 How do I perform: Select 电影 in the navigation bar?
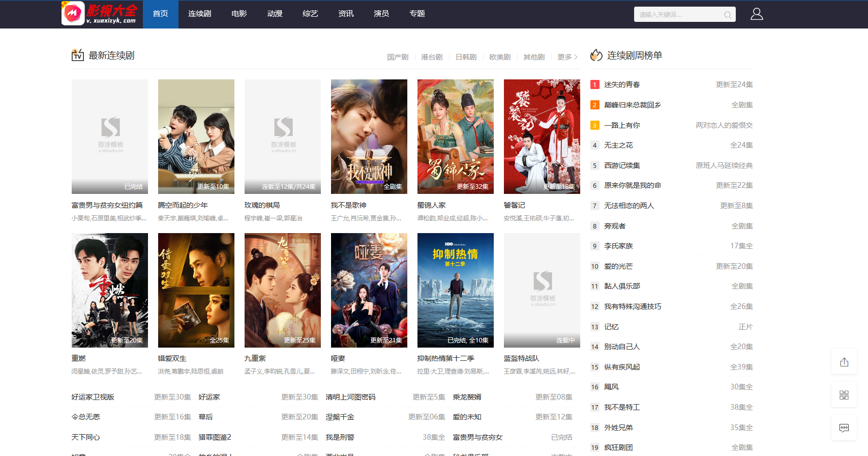click(x=239, y=14)
